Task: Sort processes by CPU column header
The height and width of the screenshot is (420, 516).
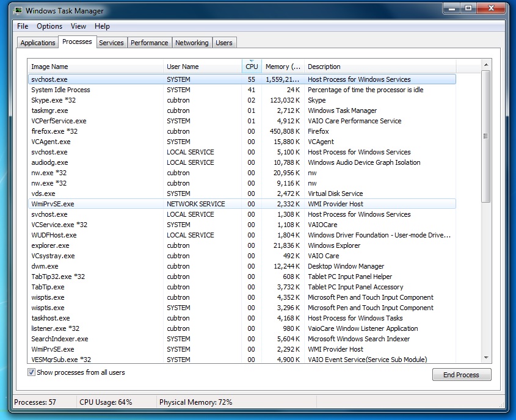Action: (x=252, y=67)
